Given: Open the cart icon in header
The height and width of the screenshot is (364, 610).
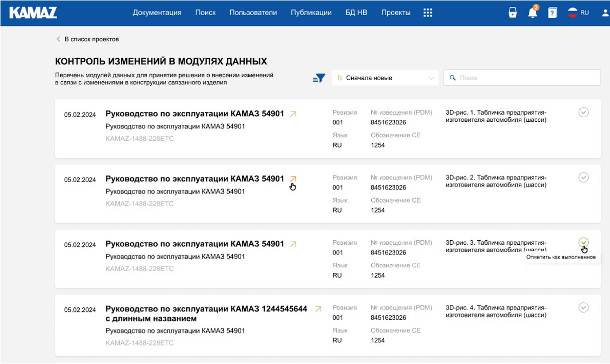Looking at the screenshot, I should click(x=512, y=13).
